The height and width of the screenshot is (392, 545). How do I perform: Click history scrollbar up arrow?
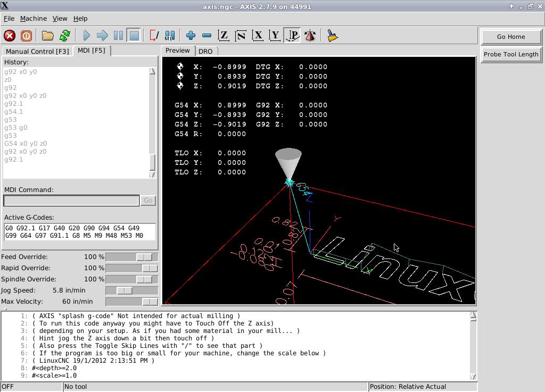coord(152,71)
